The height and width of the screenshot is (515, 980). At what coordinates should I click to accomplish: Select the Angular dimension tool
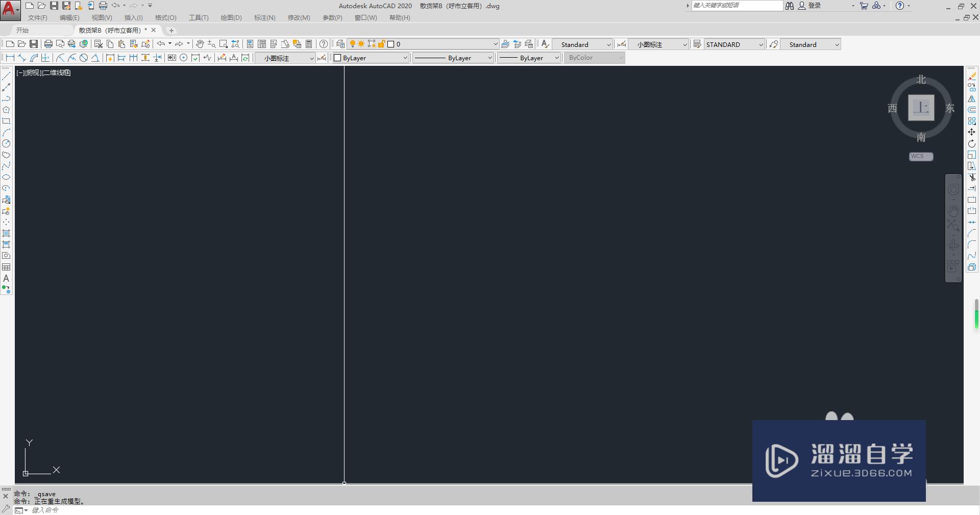(x=95, y=58)
